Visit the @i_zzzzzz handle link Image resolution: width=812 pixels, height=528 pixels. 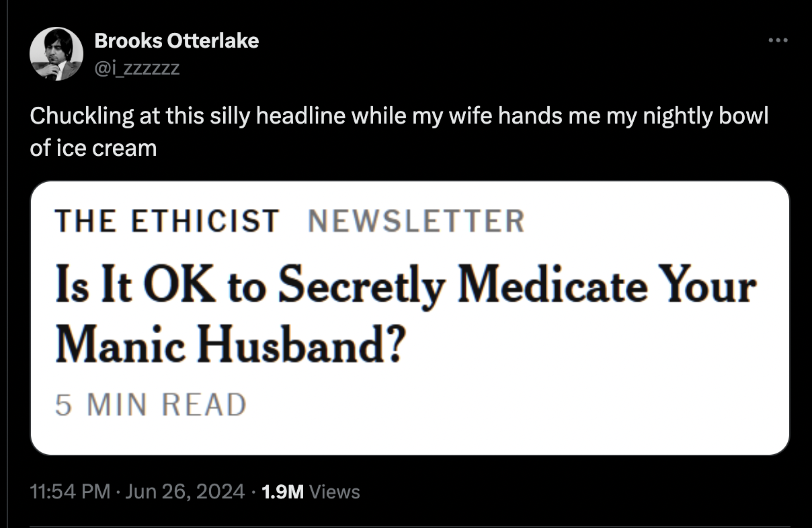pos(137,67)
